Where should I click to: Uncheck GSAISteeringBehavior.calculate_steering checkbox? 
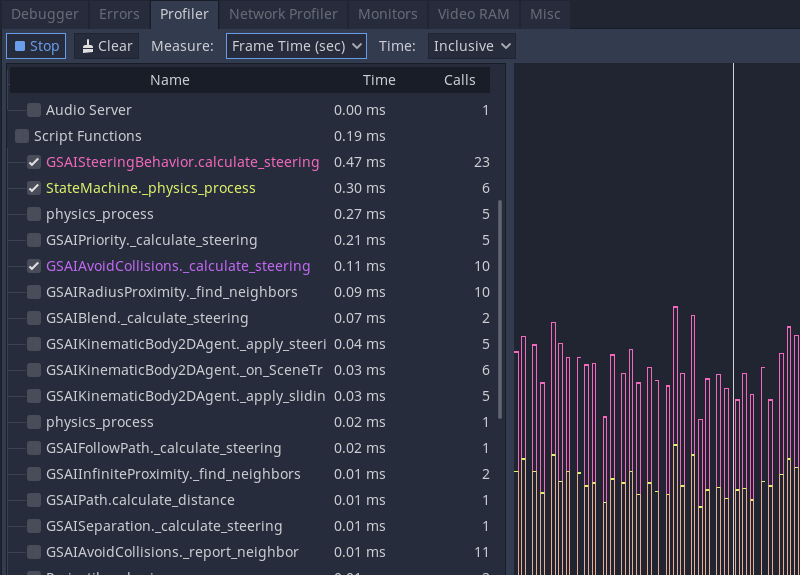click(x=34, y=162)
